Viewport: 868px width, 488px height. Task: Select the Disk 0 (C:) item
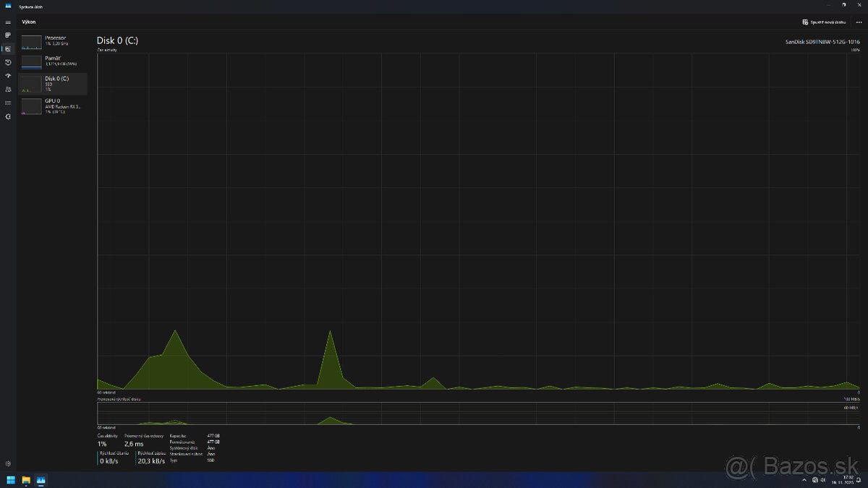click(x=54, y=83)
